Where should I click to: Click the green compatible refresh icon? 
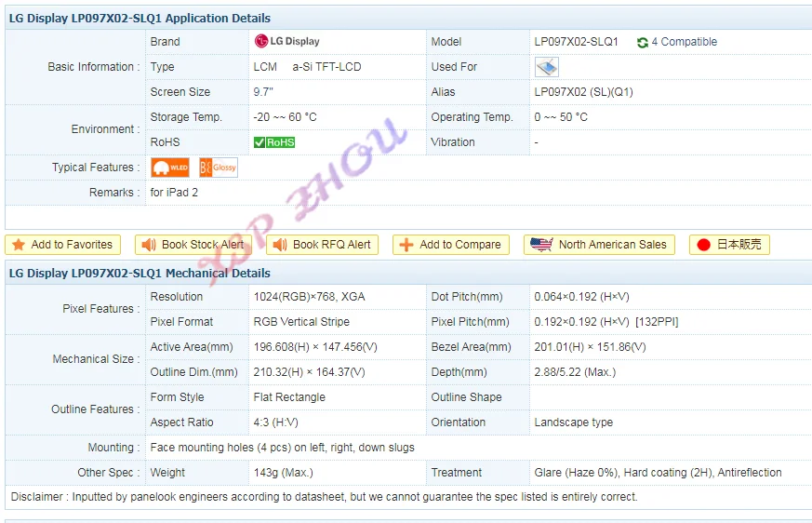(643, 42)
